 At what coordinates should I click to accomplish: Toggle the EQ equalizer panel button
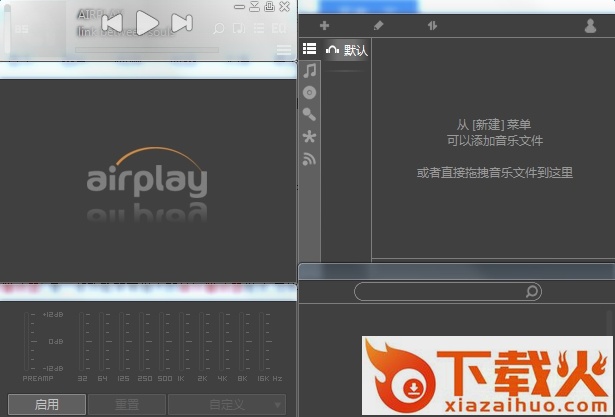(x=279, y=28)
